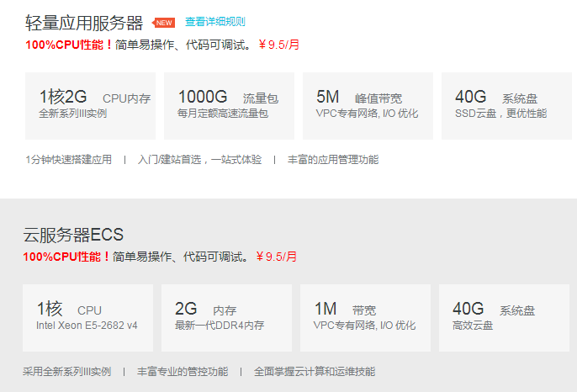Click 100%CPU性能 text under 轻量应用服务器
This screenshot has width=577, height=392.
(x=68, y=45)
